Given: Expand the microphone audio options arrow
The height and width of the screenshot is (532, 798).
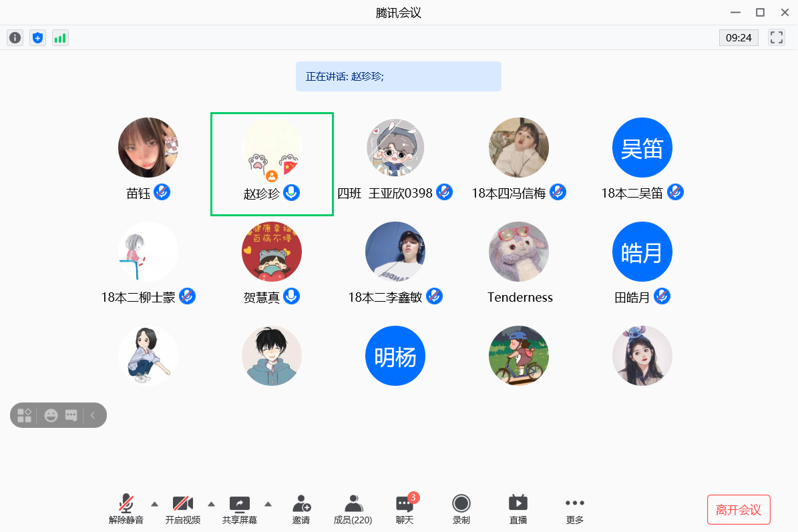Looking at the screenshot, I should point(154,503).
